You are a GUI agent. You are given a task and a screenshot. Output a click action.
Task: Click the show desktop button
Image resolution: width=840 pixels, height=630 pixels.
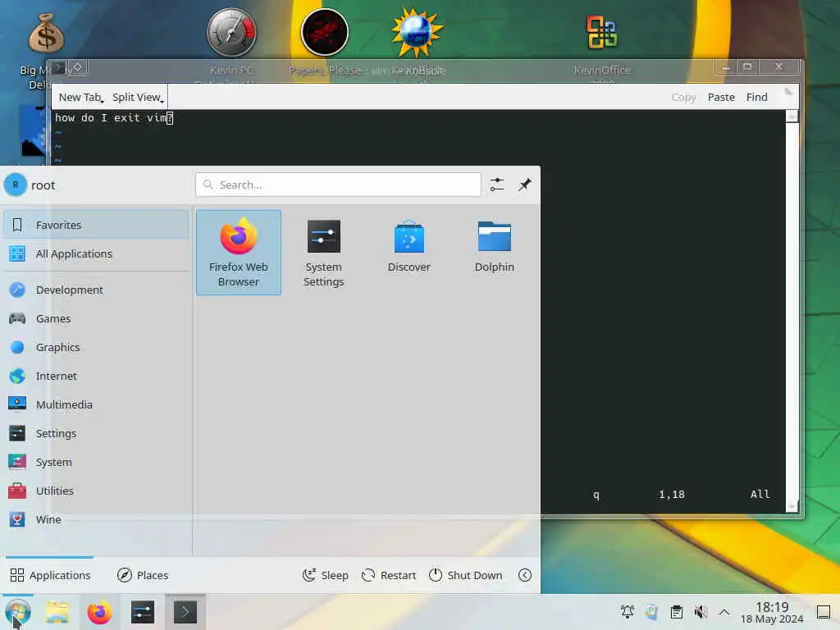tap(824, 612)
